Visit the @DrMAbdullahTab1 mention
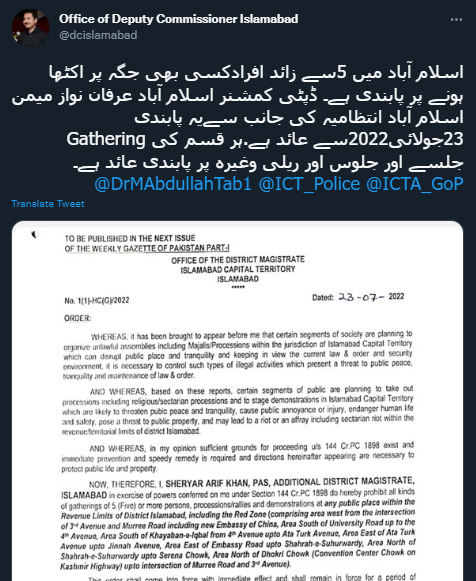Image resolution: width=476 pixels, height=581 pixels. coord(173,183)
